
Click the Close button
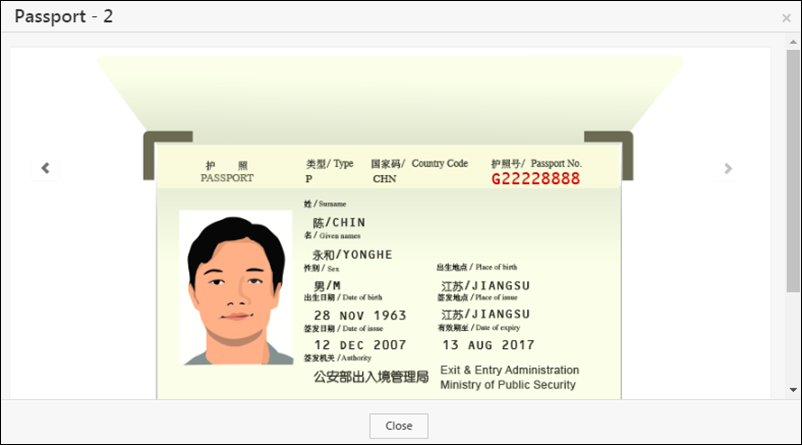(398, 426)
